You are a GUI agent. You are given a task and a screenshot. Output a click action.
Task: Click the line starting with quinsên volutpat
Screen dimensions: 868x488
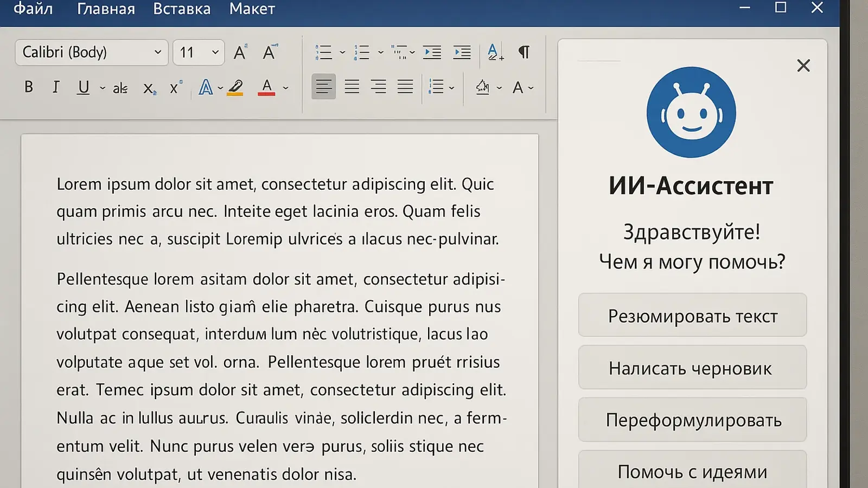pyautogui.click(x=207, y=474)
